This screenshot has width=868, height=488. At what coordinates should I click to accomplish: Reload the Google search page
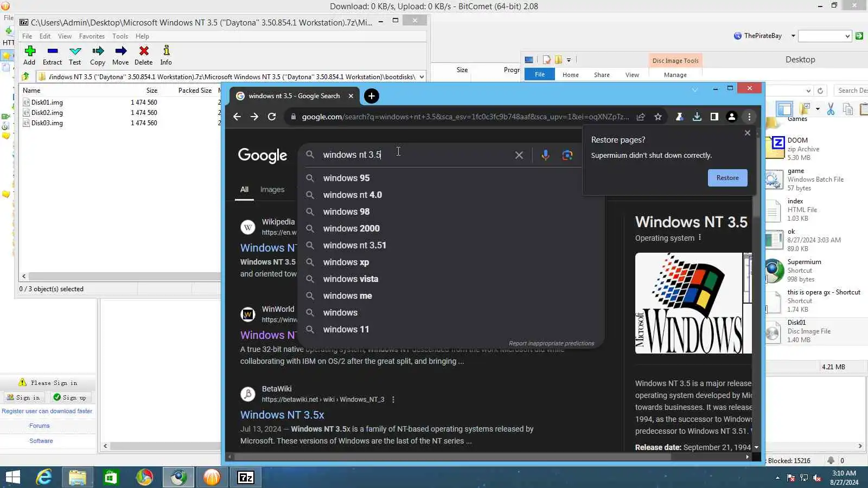click(272, 117)
